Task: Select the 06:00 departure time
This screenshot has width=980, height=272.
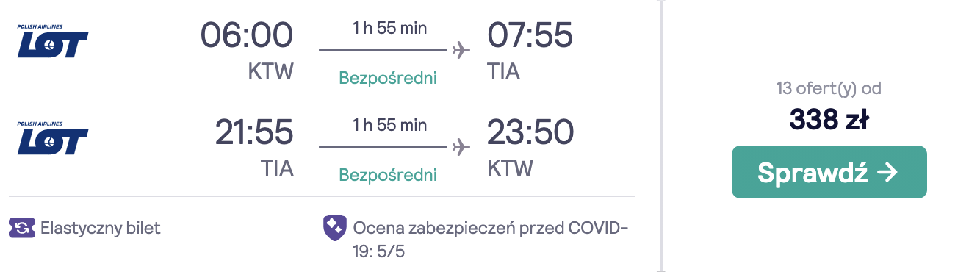Action: pyautogui.click(x=247, y=35)
